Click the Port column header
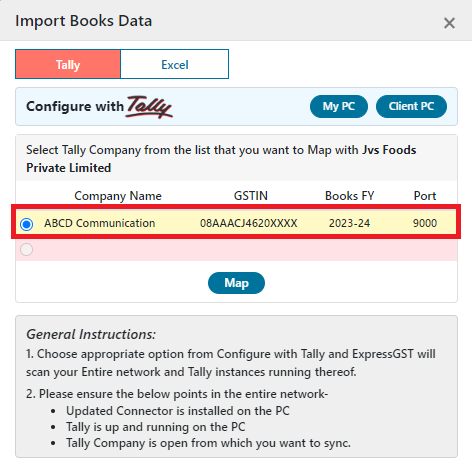This screenshot has height=472, width=472. point(425,196)
